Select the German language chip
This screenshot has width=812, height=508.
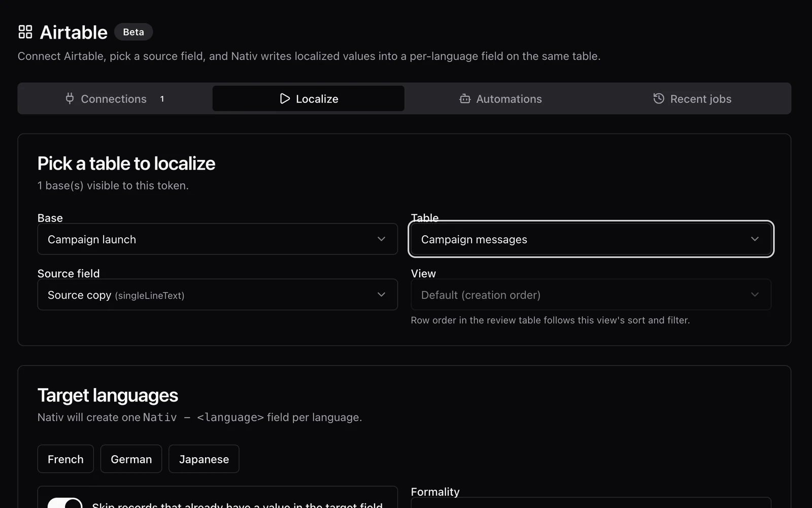(x=131, y=459)
